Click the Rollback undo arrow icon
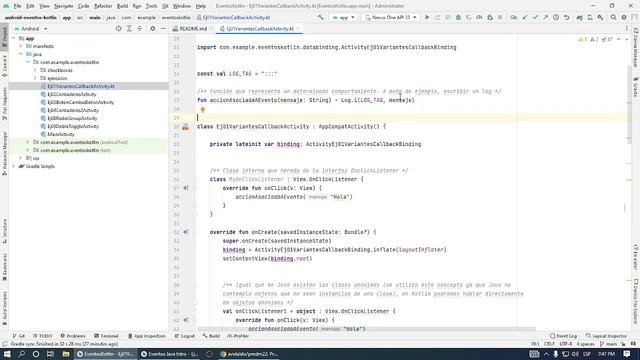 [567, 18]
